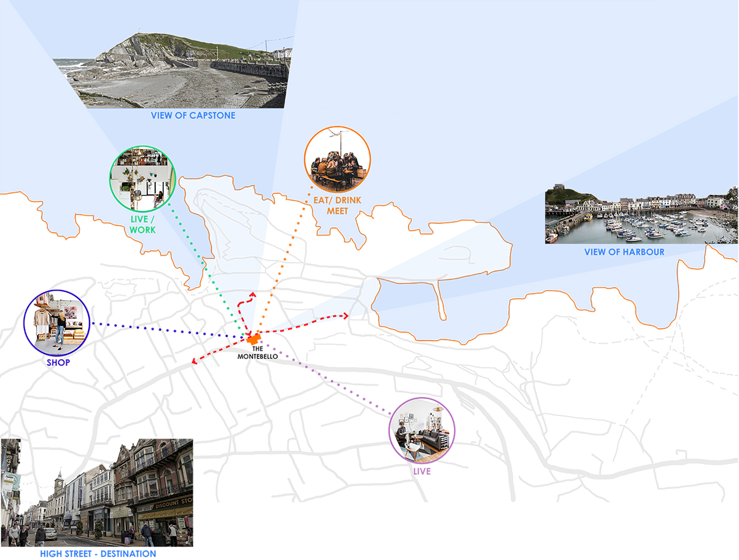Click the HIGH STREET - DESTINATION caption
The width and height of the screenshot is (739, 560).
pyautogui.click(x=98, y=554)
